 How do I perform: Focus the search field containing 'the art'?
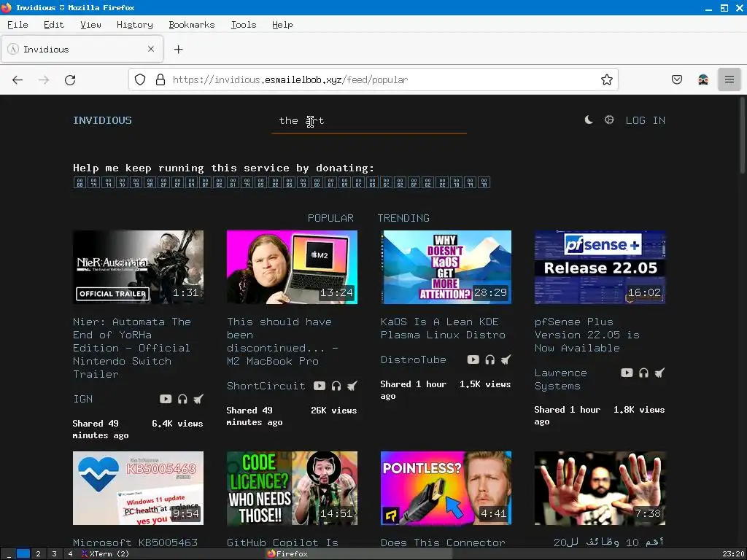(368, 121)
